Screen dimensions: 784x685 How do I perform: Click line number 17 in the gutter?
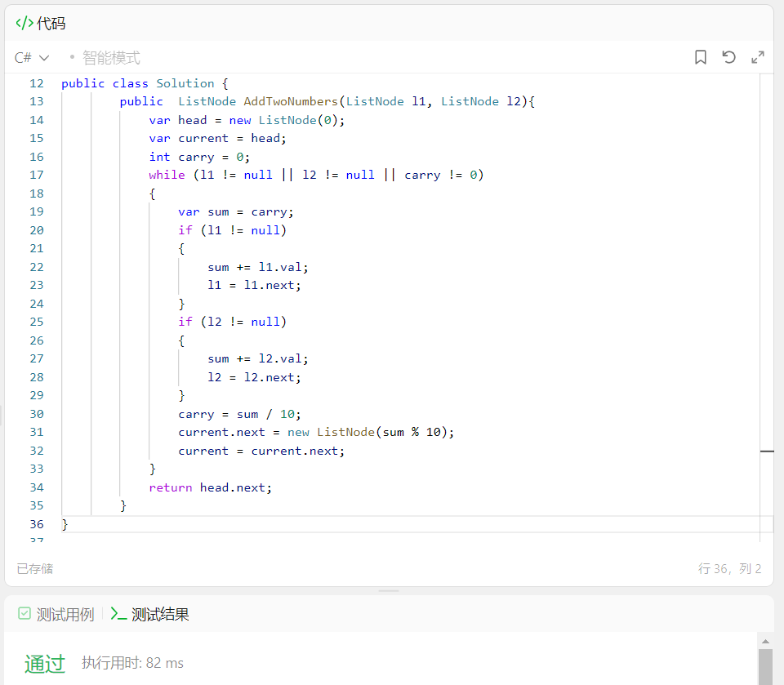[37, 175]
